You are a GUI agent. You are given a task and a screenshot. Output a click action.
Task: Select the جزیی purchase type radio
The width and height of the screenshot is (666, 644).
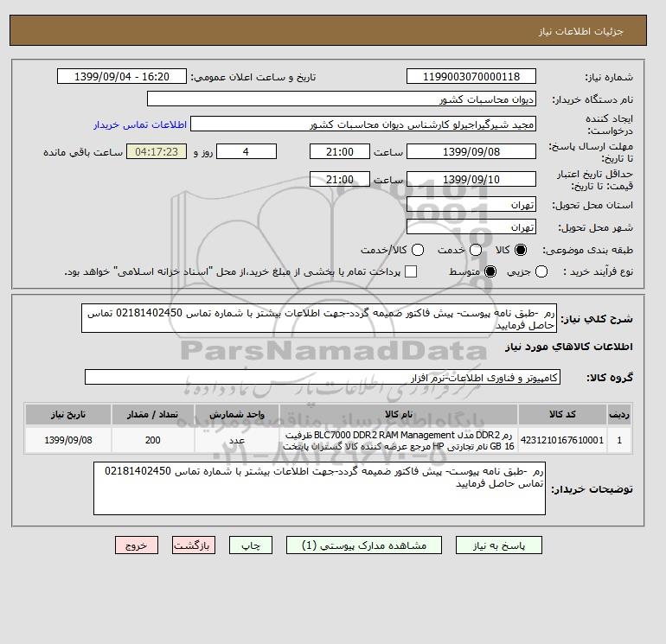(x=541, y=271)
